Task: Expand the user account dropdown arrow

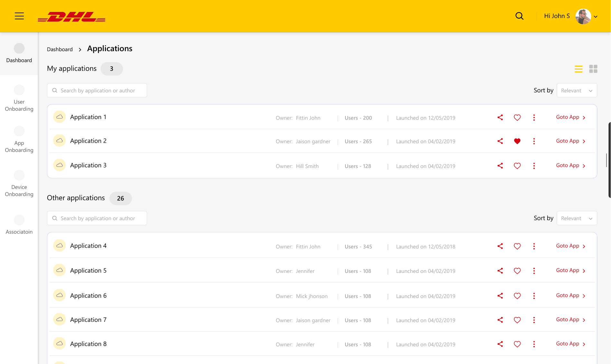Action: (x=596, y=17)
